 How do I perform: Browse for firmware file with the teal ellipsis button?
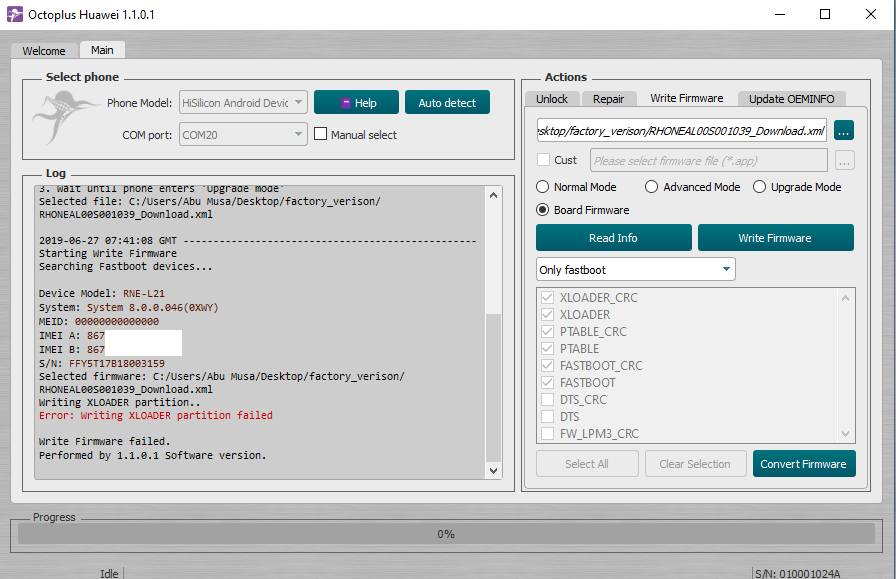tap(843, 130)
